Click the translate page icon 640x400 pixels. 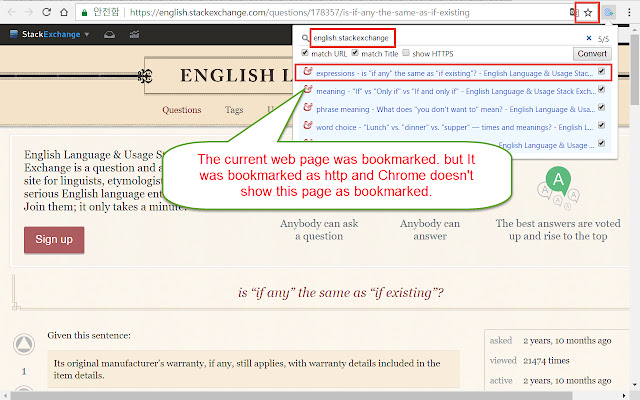573,13
